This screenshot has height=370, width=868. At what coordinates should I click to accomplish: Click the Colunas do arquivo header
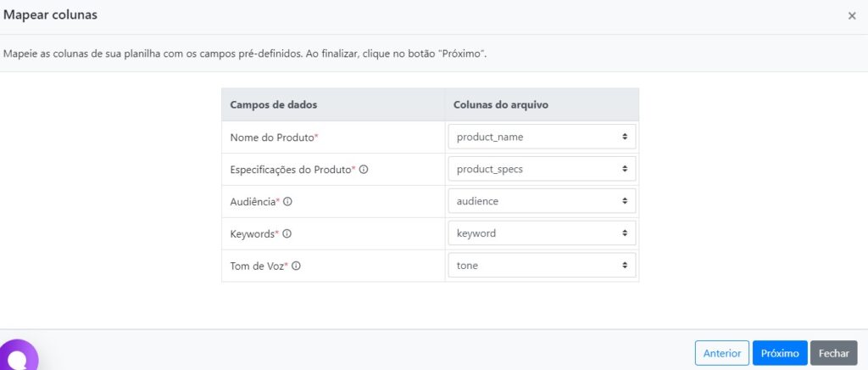coord(501,104)
